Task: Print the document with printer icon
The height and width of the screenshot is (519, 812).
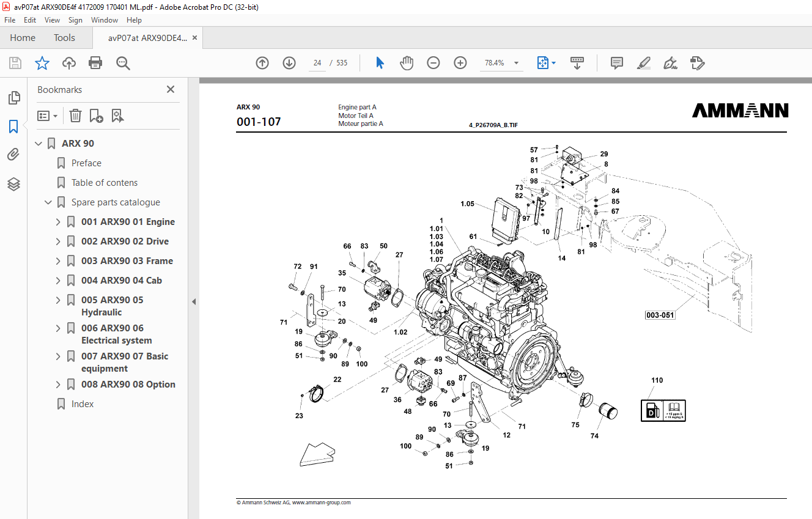Action: [95, 63]
